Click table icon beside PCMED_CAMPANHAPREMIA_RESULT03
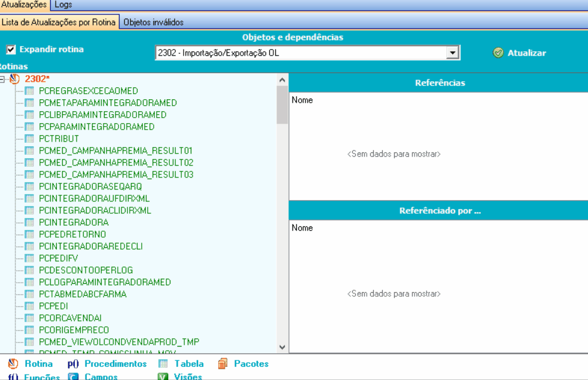 point(29,174)
